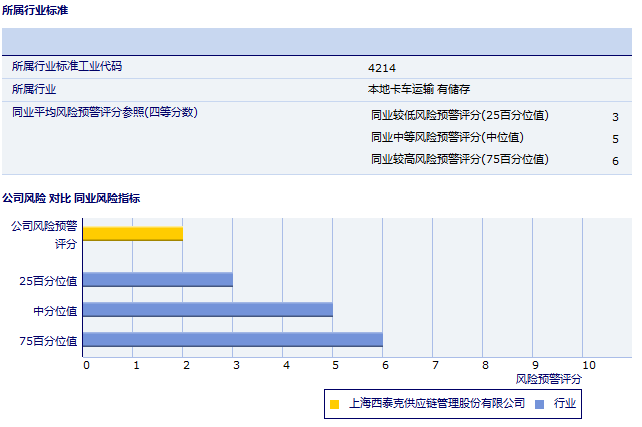Screen dimensions: 642x427
Task: Select the blue 25百分位值 bar
Action: pyautogui.click(x=158, y=280)
